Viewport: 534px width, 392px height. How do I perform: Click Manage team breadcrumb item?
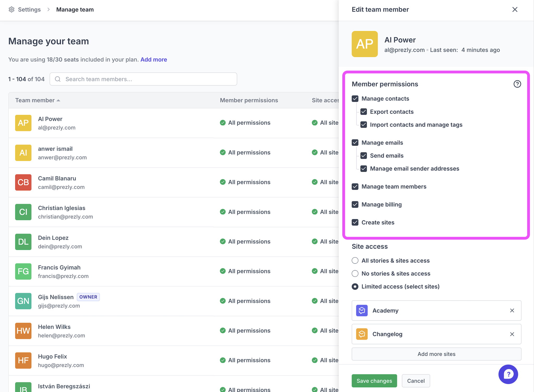(75, 10)
